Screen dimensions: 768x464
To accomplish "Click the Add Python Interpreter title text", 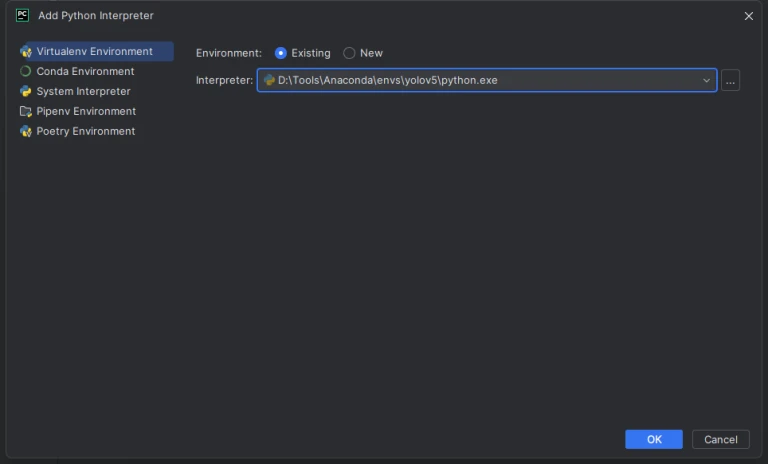I will click(96, 16).
